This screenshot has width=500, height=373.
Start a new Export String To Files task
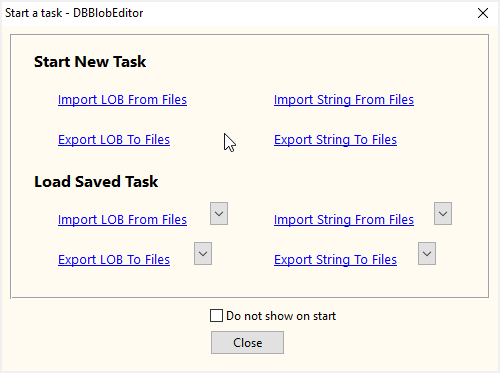tap(335, 140)
